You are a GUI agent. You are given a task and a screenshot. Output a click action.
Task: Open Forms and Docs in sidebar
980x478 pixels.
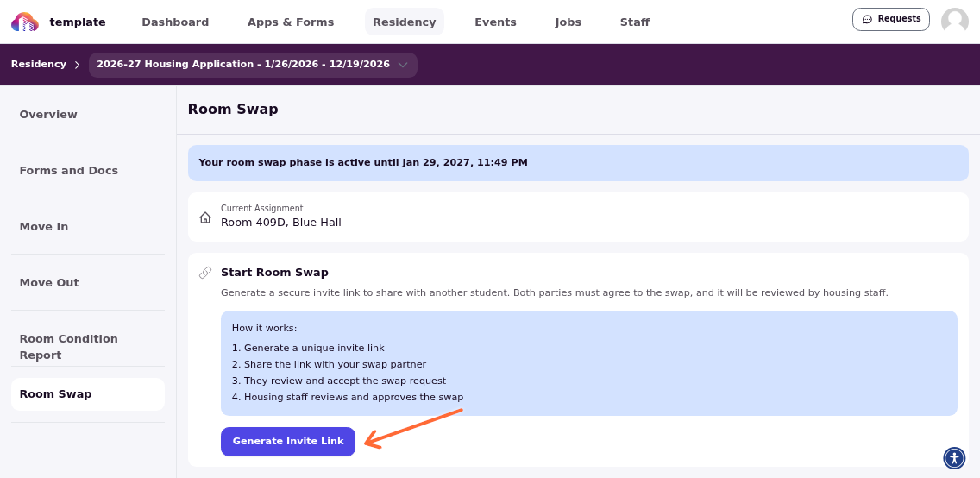click(x=88, y=171)
